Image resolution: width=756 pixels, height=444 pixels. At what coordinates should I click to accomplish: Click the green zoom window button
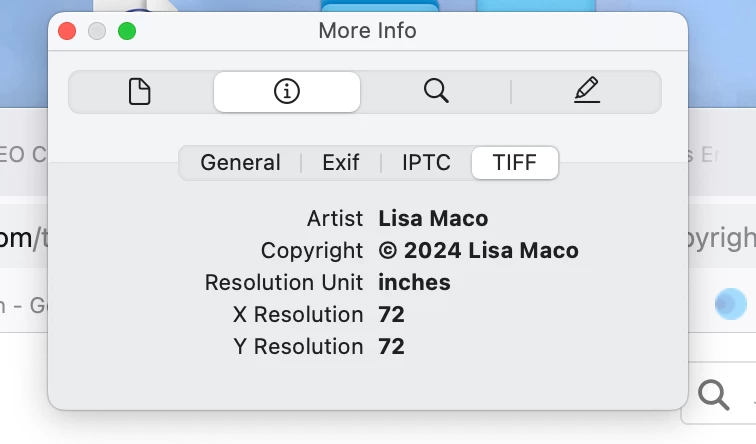point(127,31)
